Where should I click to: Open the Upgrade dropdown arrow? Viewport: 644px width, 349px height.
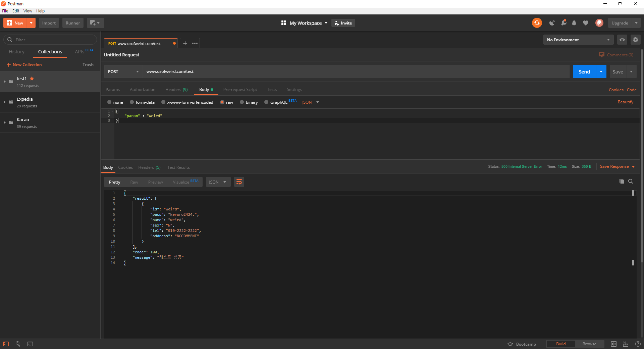[636, 23]
